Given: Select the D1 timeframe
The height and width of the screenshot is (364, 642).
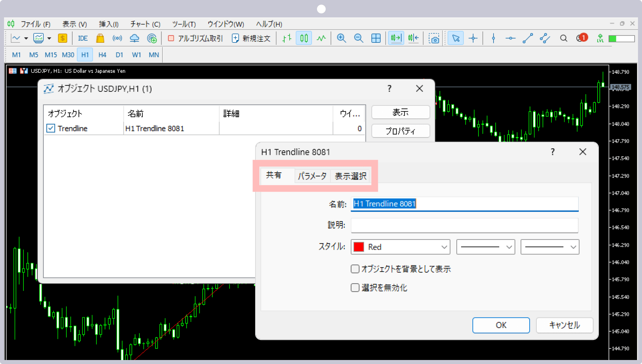Looking at the screenshot, I should coord(119,55).
